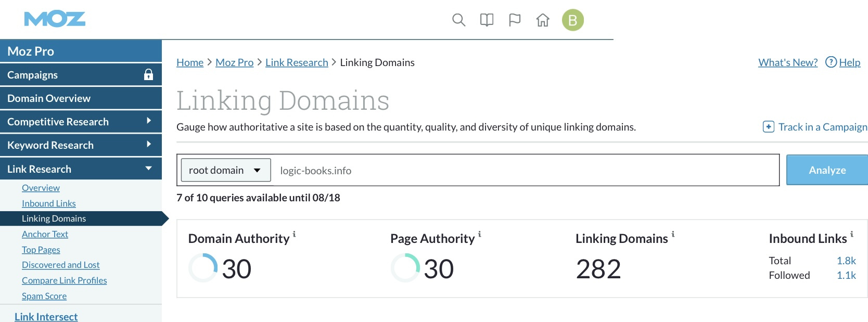Click the Domain Authority circular gauge
868x322 pixels.
coord(203,268)
